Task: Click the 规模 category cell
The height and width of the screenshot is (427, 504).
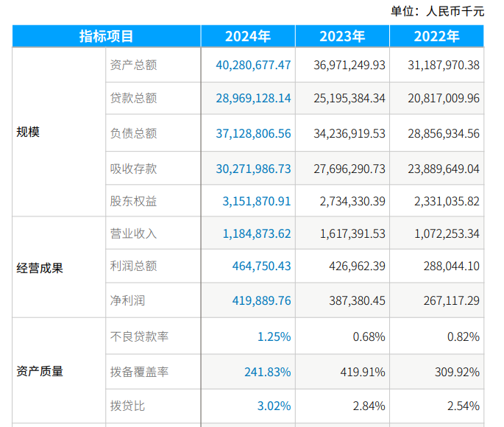Action: point(28,133)
